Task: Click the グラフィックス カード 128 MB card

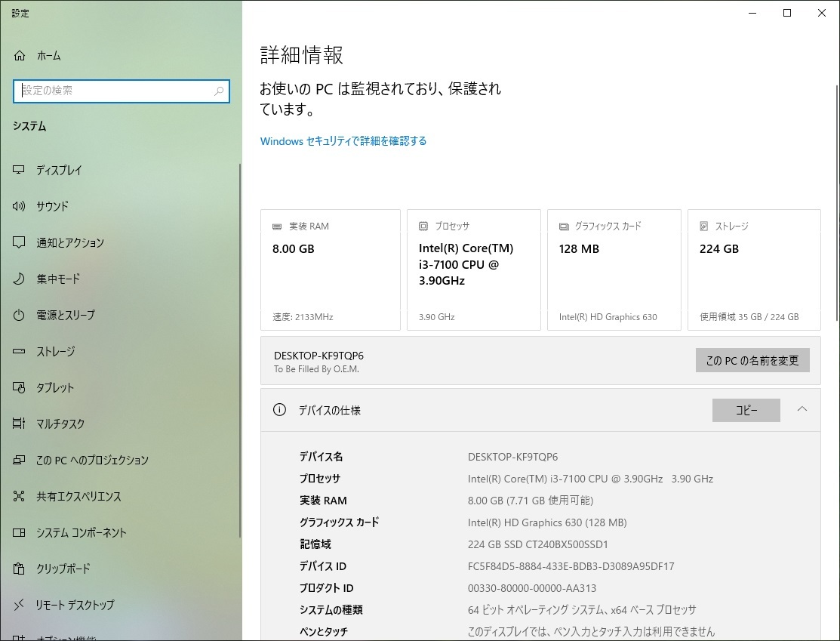Action: point(614,270)
